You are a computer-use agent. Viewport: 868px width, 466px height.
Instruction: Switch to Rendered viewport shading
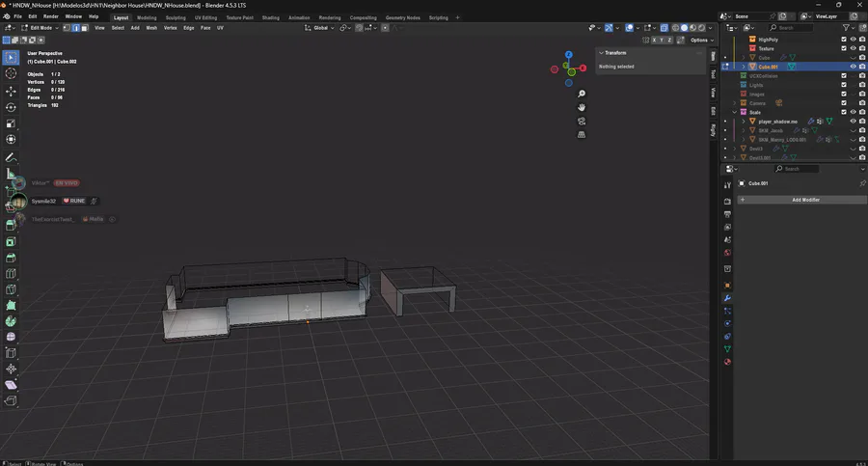point(702,28)
